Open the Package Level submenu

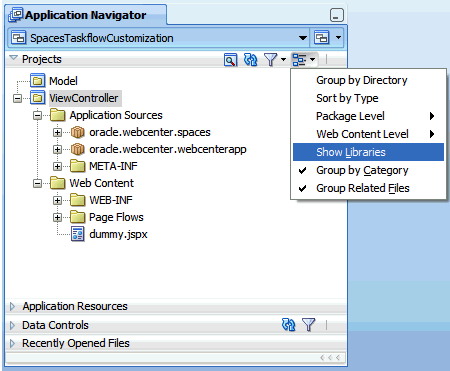368,116
